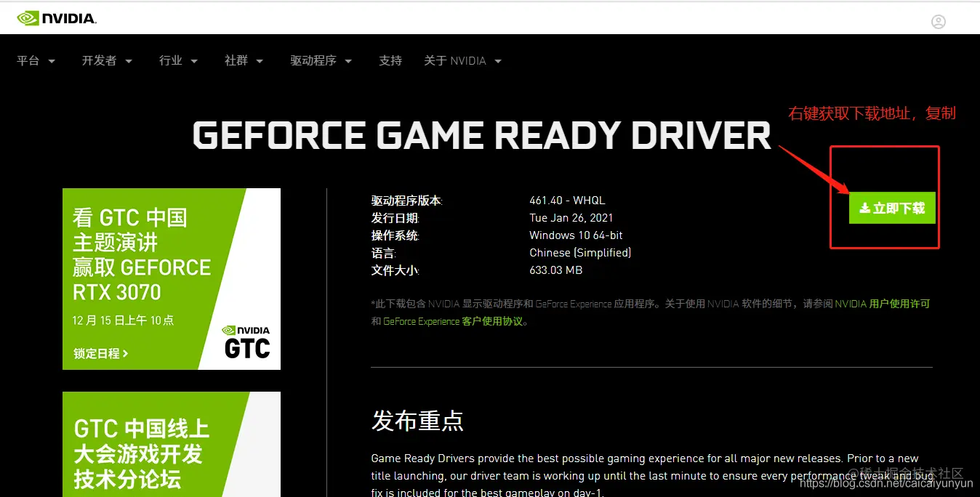This screenshot has width=980, height=497.
Task: Open the GTC China RTX 3070 banner
Action: click(172, 279)
